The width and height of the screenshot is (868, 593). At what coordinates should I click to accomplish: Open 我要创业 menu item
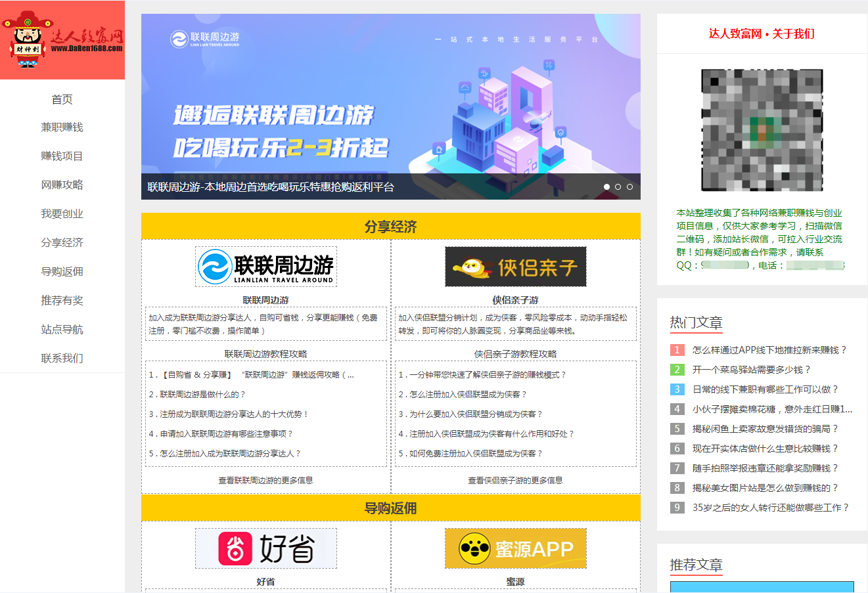62,213
